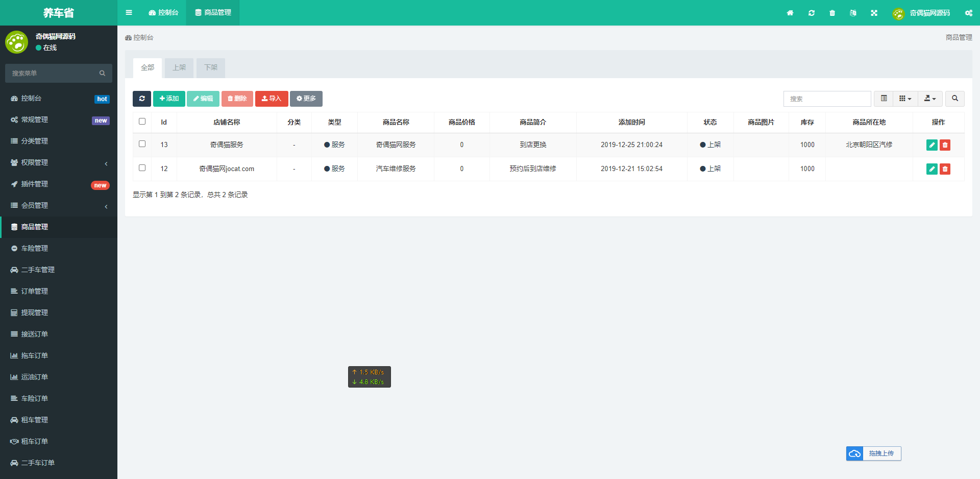The width and height of the screenshot is (980, 479).
Task: Open 控制台 in the sidebar
Action: pyautogui.click(x=59, y=98)
